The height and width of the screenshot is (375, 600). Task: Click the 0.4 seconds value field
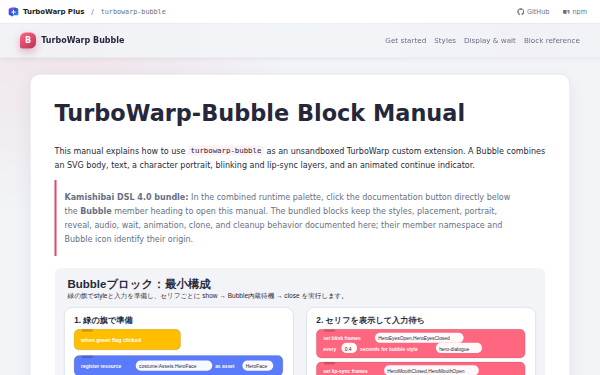(349, 349)
